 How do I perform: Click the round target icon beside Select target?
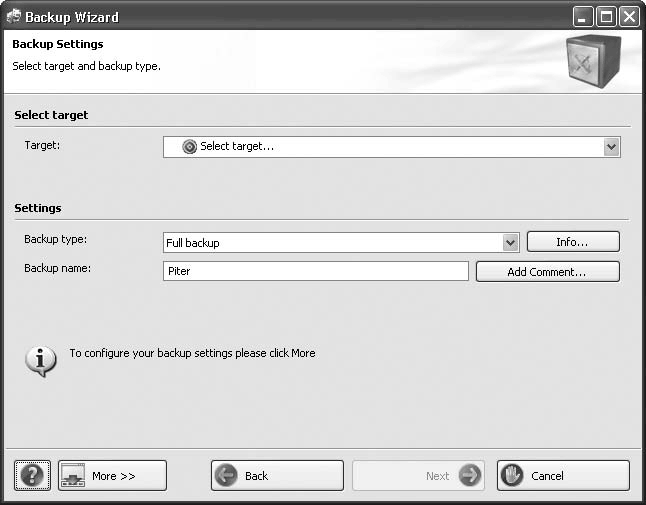tap(190, 147)
